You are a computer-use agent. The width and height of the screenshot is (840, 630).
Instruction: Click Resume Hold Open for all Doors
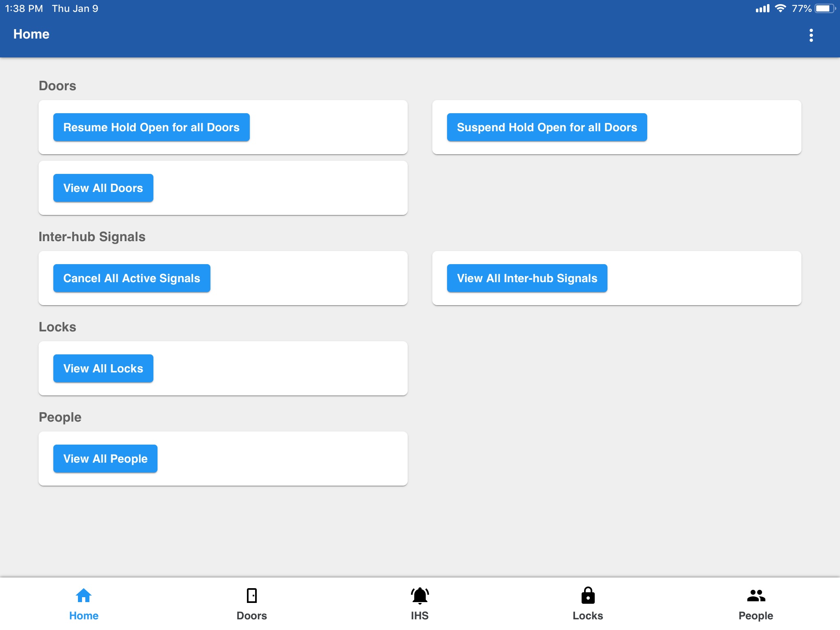(x=151, y=127)
